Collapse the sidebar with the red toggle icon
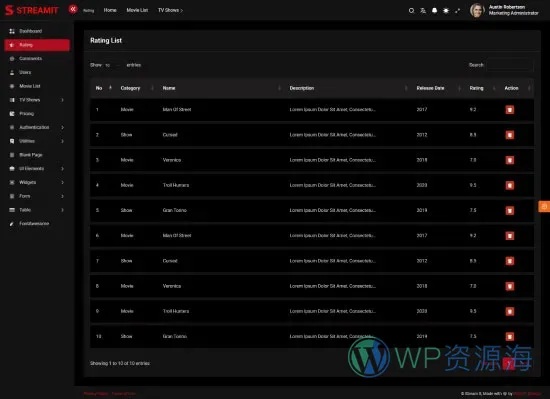 (73, 9)
